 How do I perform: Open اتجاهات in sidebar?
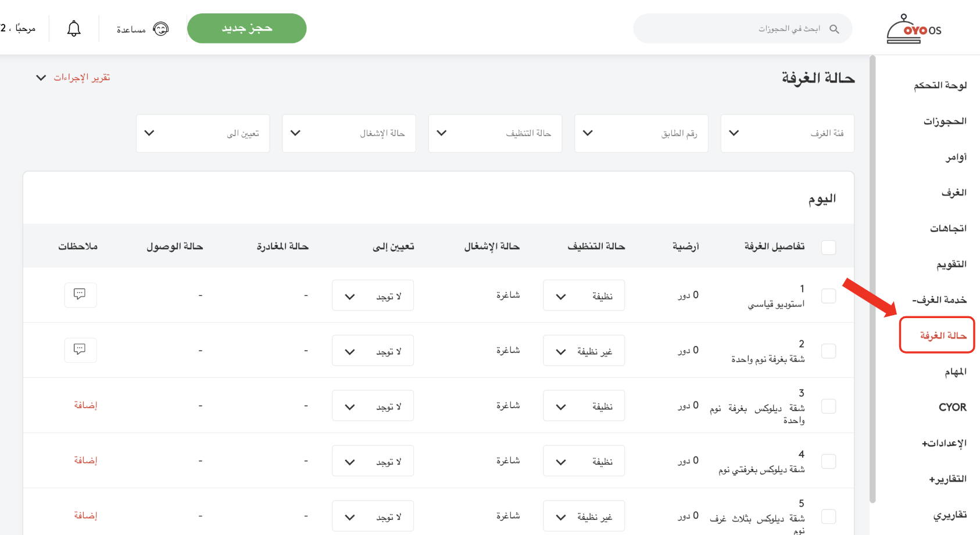click(x=948, y=229)
